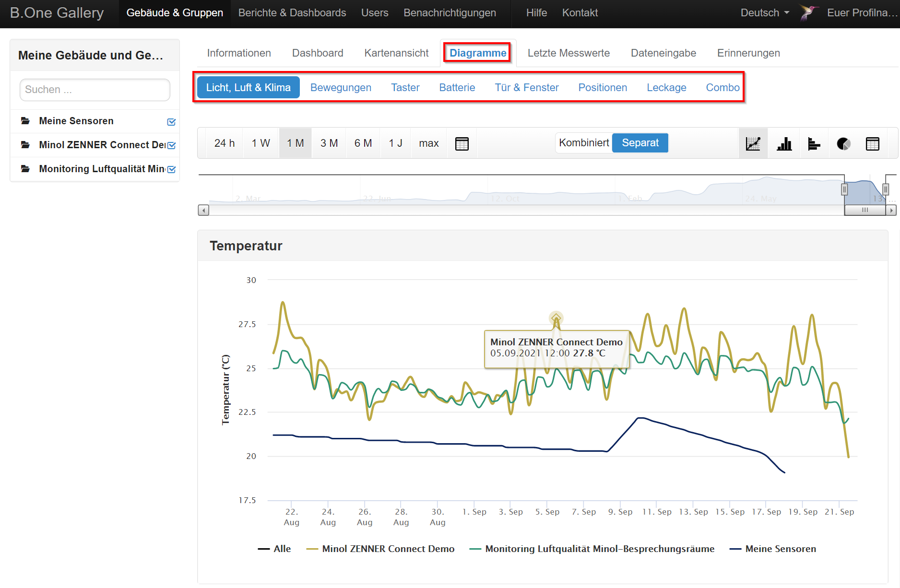Open Berichte & Dashboards in the navbar
Viewport: 900px width, 588px height.
coord(292,13)
